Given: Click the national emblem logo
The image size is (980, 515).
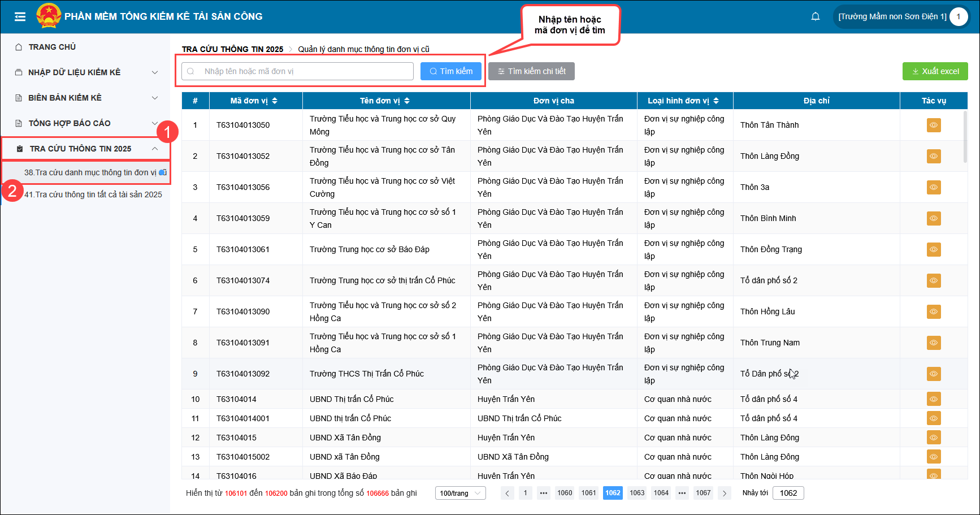Looking at the screenshot, I should (x=49, y=16).
